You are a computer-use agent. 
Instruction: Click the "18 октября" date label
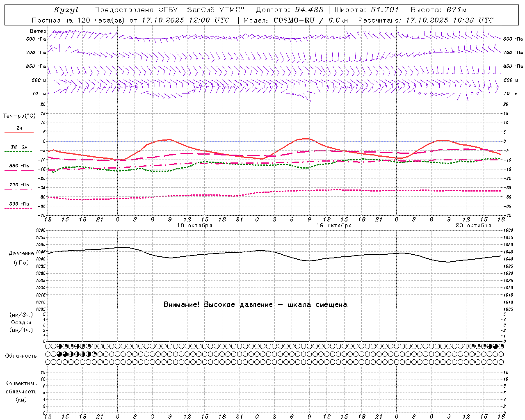(194, 226)
